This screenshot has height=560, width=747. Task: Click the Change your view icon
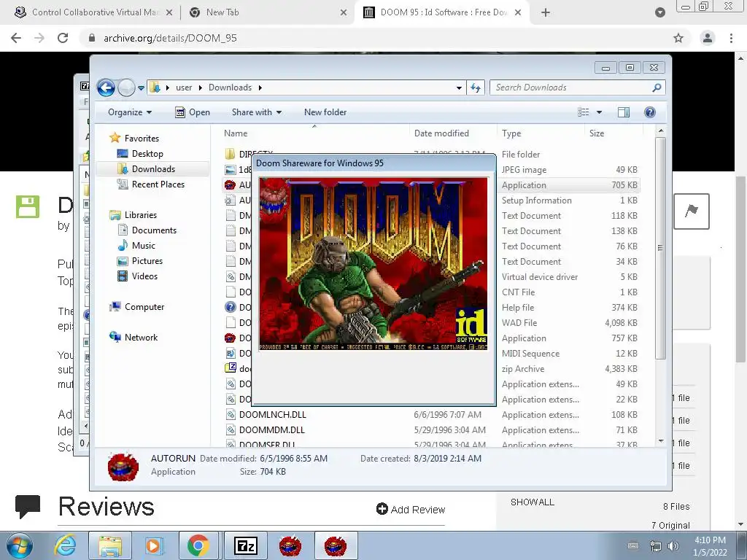coord(584,112)
